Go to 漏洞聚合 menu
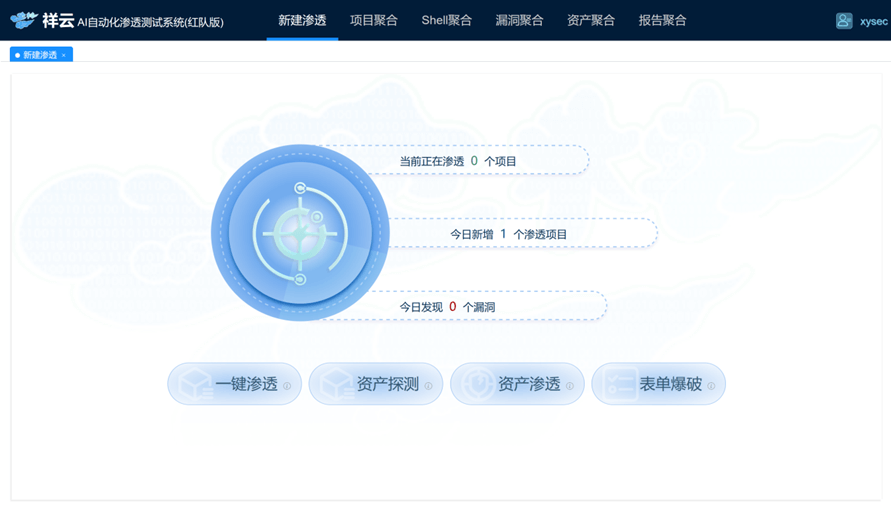Image resolution: width=891 pixels, height=506 pixels. tap(519, 20)
